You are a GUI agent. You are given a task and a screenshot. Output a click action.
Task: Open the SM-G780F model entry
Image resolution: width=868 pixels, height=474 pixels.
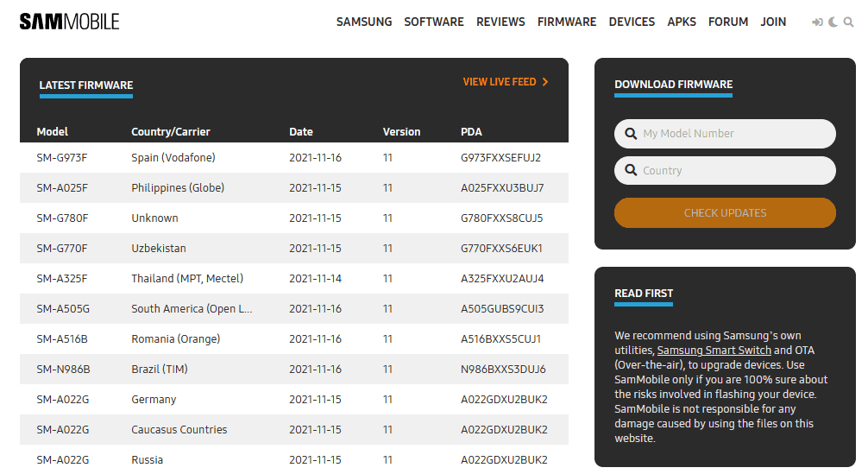pos(62,218)
